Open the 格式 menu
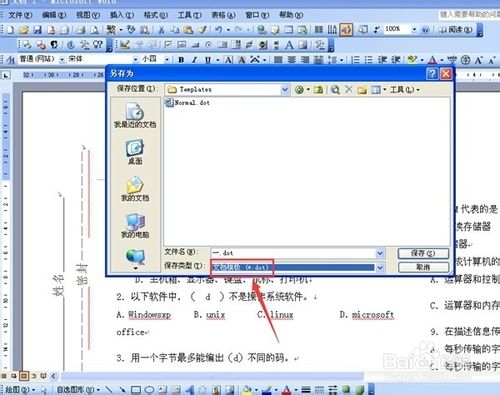Viewport: 500px width, 395px height. coord(155,15)
